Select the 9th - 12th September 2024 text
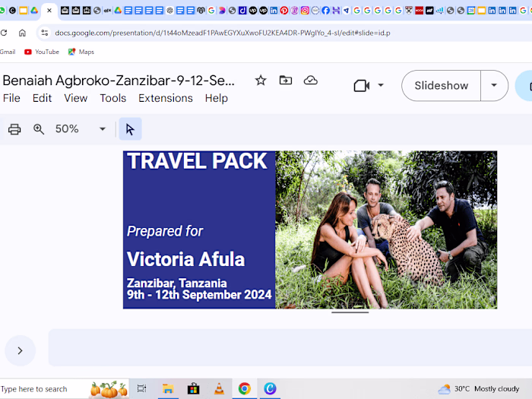The image size is (532, 399). pyautogui.click(x=199, y=295)
